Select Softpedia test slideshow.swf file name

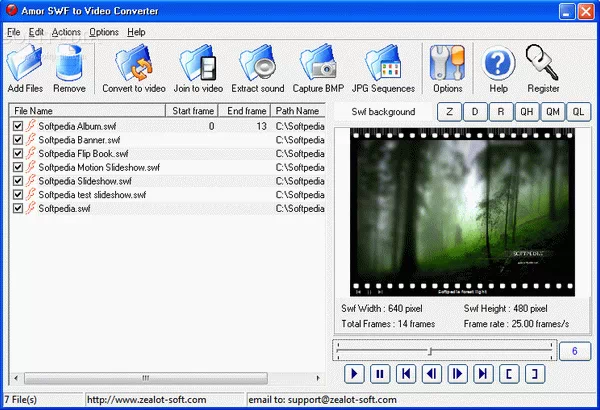pos(92,194)
